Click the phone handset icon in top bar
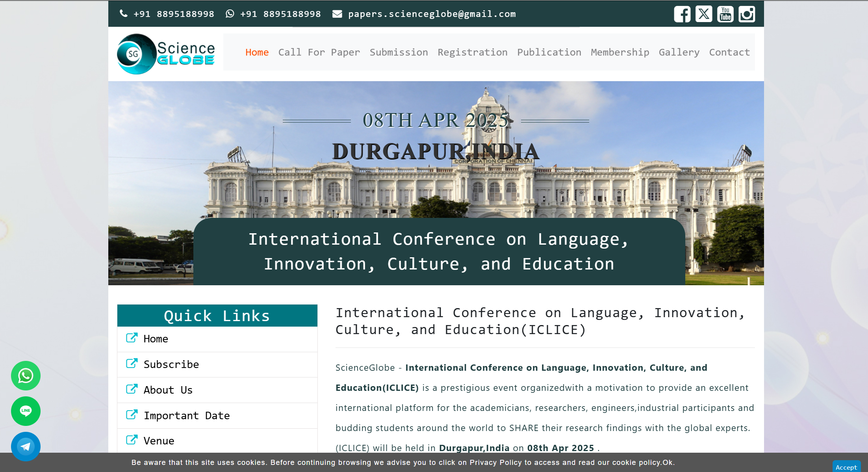 pyautogui.click(x=124, y=14)
